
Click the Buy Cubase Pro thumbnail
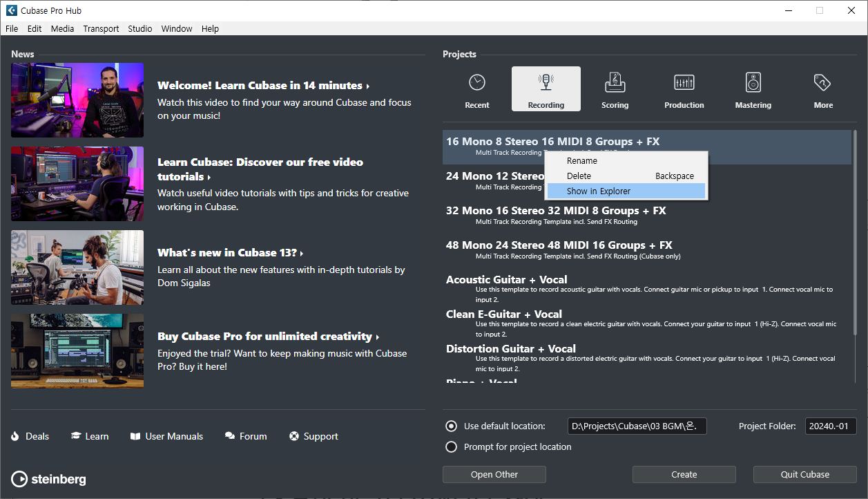click(x=77, y=351)
